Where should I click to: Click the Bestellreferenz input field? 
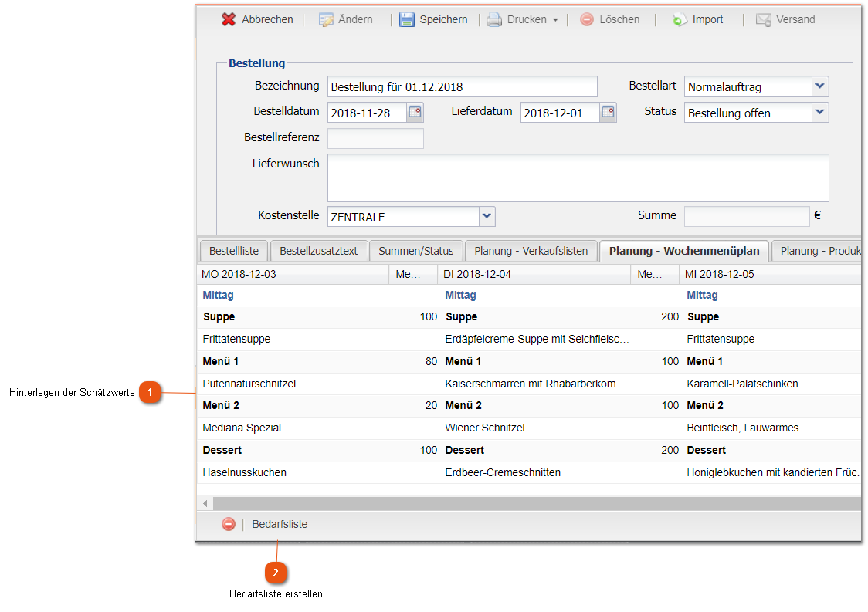[375, 138]
